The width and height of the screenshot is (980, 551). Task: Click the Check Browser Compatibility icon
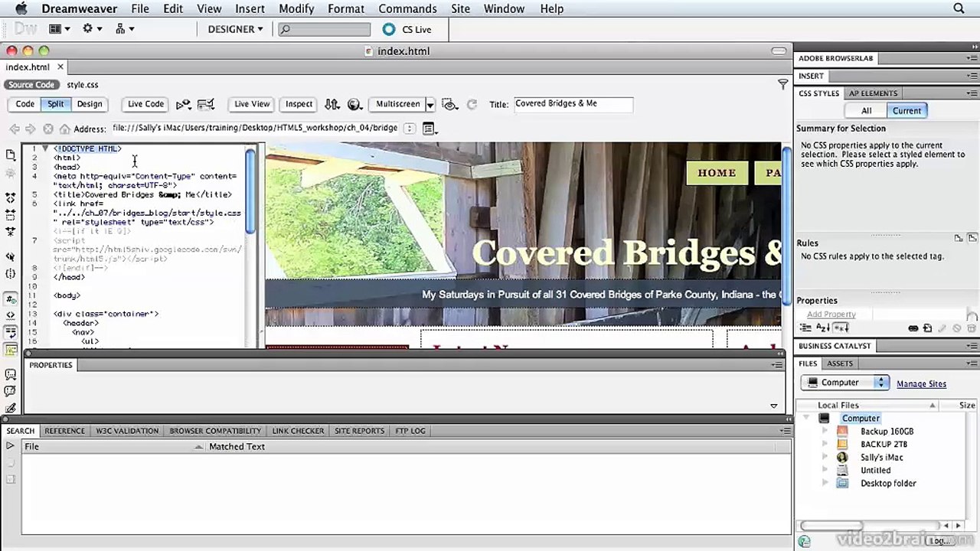205,104
